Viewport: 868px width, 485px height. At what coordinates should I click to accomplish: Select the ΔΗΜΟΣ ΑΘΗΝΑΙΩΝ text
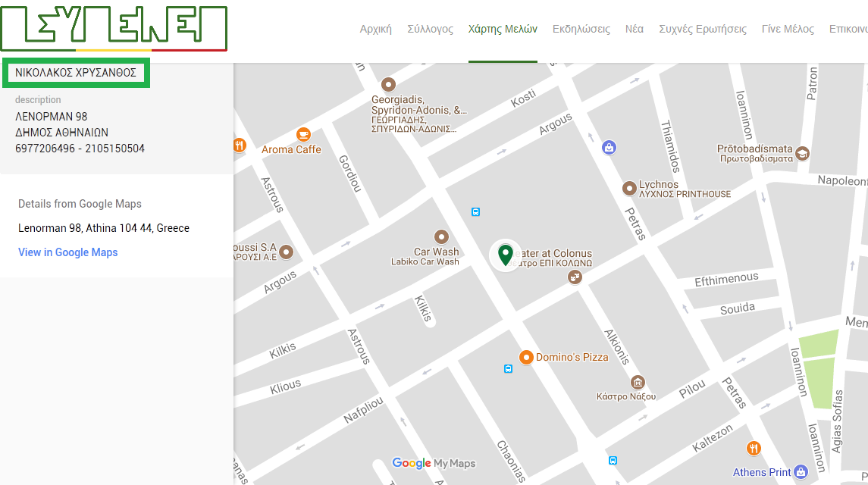(61, 133)
